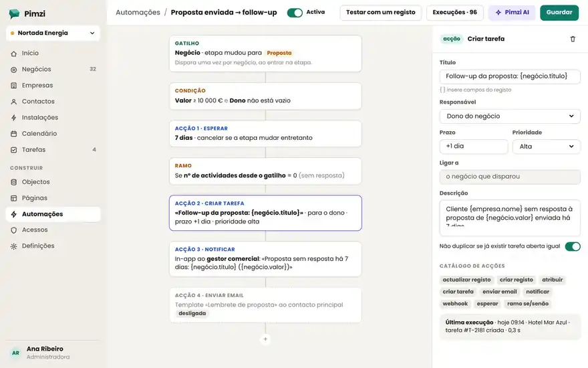This screenshot has width=588, height=368.
Task: Open the Responsável Dono do negócio dropdown
Action: [x=510, y=116]
